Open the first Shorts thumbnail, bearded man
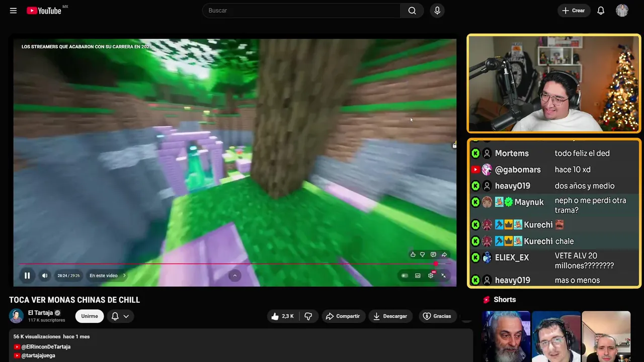Viewport: 644px width, 362px height. tap(506, 336)
